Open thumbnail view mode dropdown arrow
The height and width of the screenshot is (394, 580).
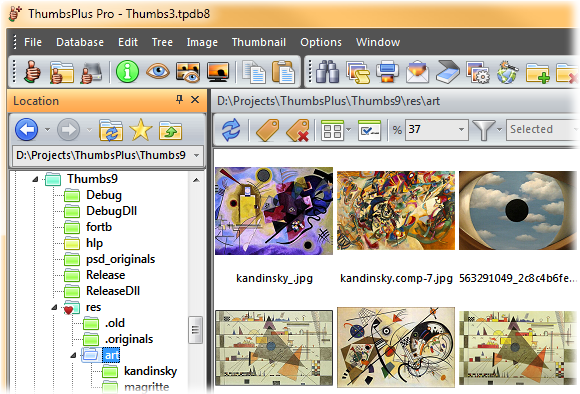tap(348, 129)
